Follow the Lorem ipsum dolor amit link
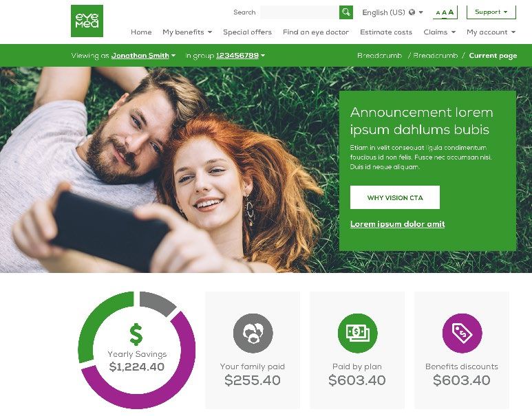The height and width of the screenshot is (416, 532). coord(397,224)
